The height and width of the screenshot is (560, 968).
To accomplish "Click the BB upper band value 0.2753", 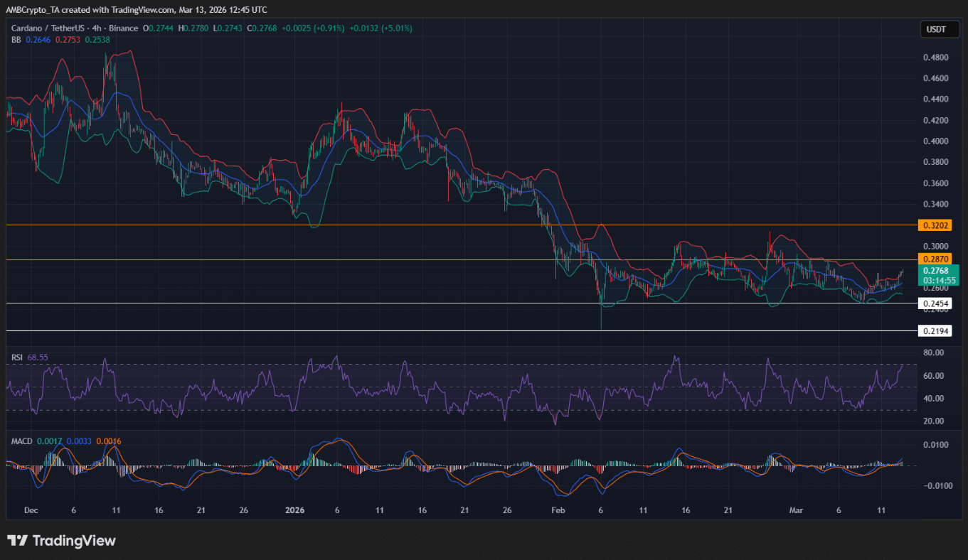I will click(x=68, y=40).
